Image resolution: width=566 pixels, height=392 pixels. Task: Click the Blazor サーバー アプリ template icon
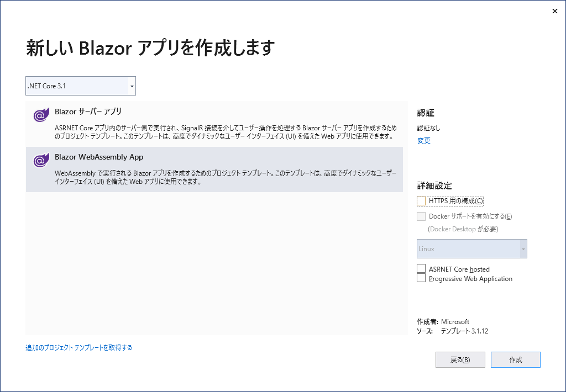pos(41,115)
